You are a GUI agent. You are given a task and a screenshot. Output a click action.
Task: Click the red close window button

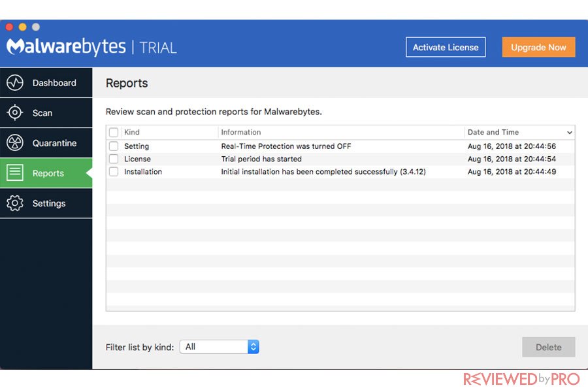[9, 27]
